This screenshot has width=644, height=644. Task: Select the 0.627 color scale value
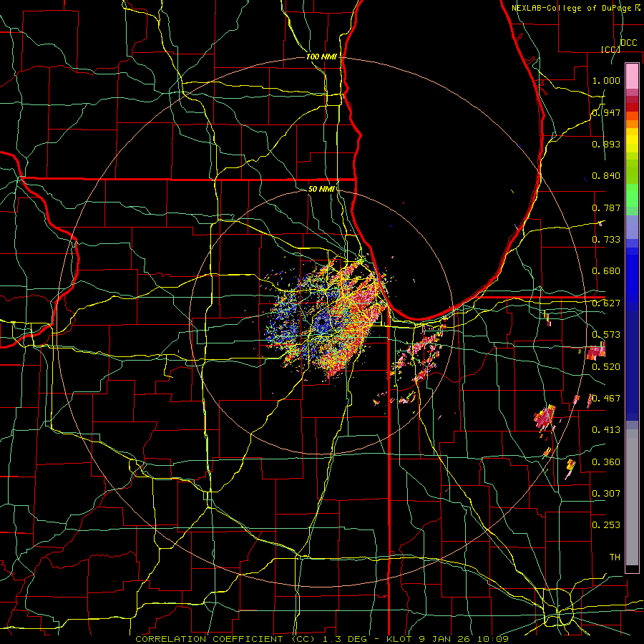(x=606, y=303)
